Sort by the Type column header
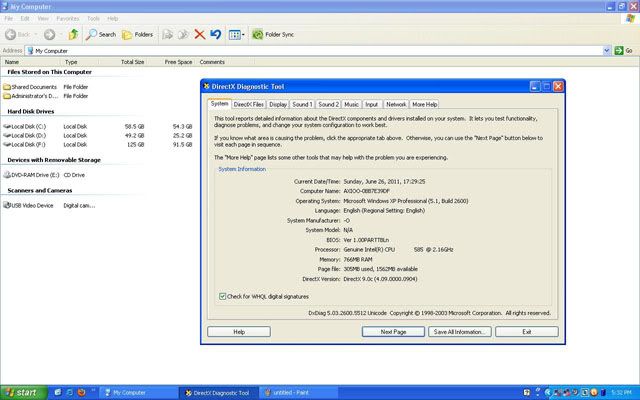Image resolution: width=640 pixels, height=400 pixels. click(x=80, y=62)
